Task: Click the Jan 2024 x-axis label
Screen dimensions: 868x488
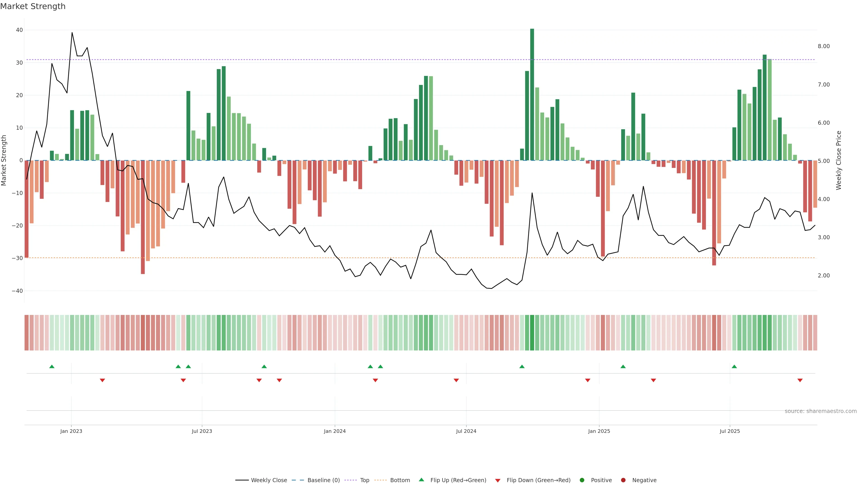Action: click(335, 431)
